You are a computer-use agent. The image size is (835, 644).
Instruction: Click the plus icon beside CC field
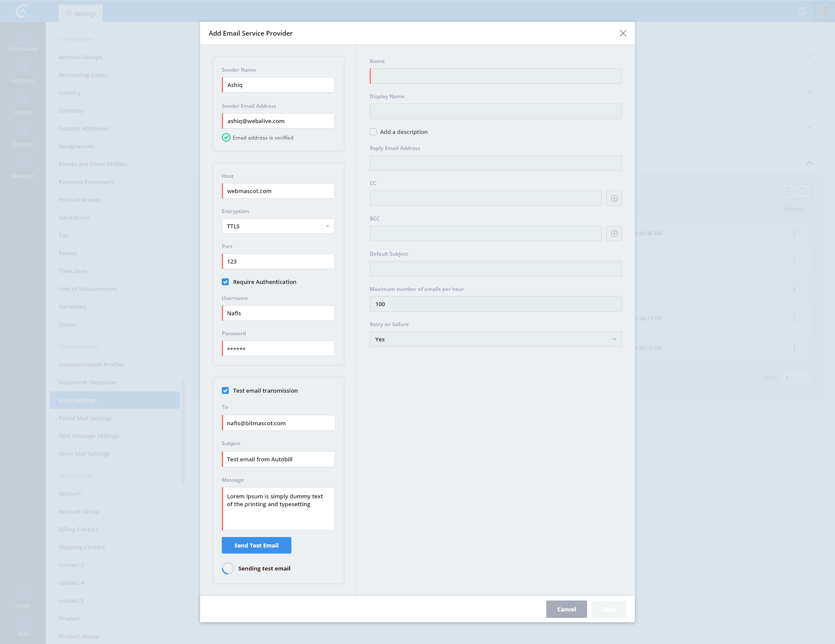tap(614, 198)
